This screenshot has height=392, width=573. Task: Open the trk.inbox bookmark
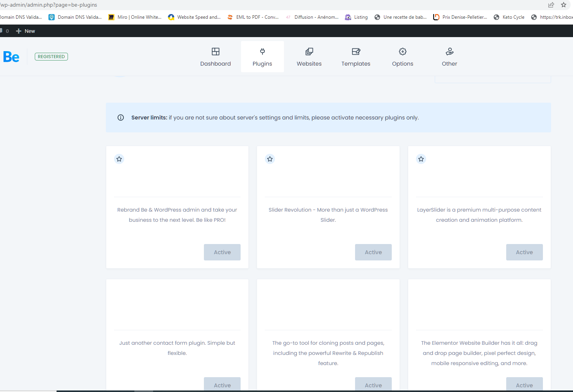pyautogui.click(x=552, y=17)
